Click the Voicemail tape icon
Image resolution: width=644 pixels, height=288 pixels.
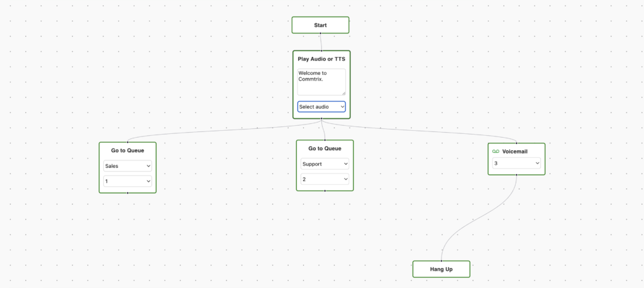[496, 152]
